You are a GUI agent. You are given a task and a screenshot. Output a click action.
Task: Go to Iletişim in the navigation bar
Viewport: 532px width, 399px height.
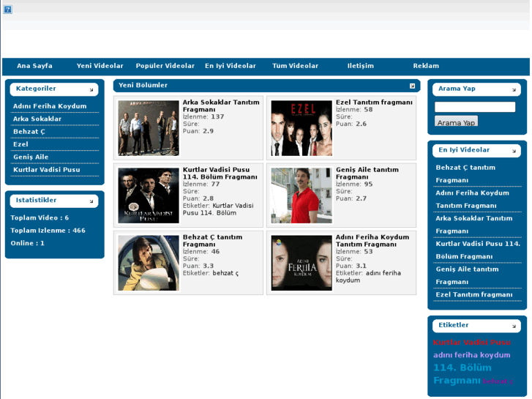(x=361, y=66)
